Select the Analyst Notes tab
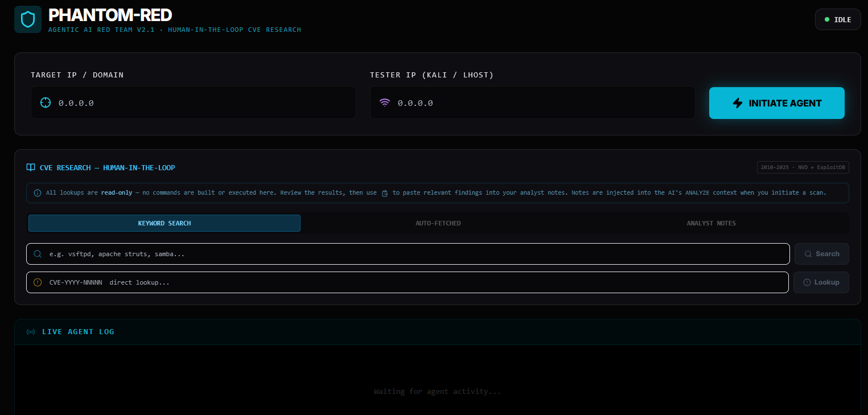This screenshot has height=415, width=868. tap(711, 223)
